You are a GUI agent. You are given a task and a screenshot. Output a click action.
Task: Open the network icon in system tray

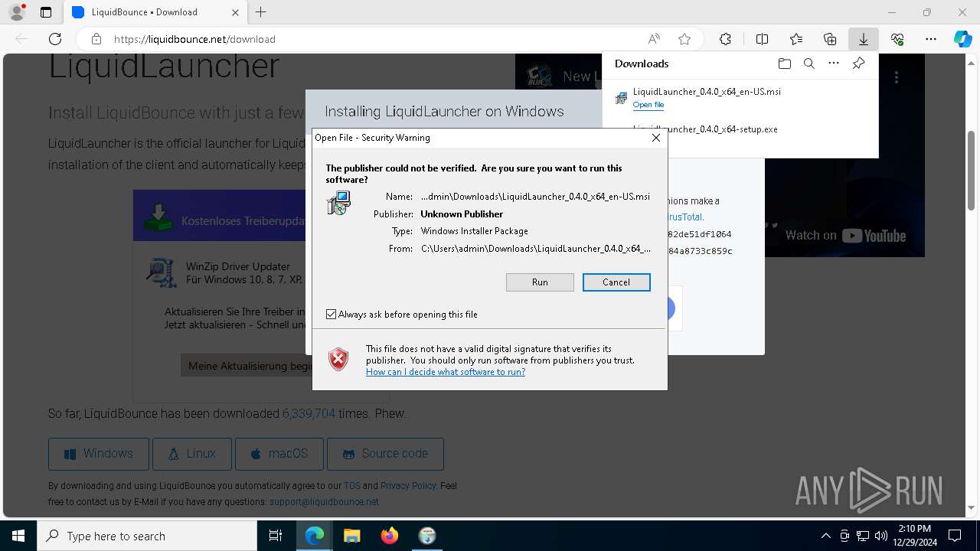(863, 536)
